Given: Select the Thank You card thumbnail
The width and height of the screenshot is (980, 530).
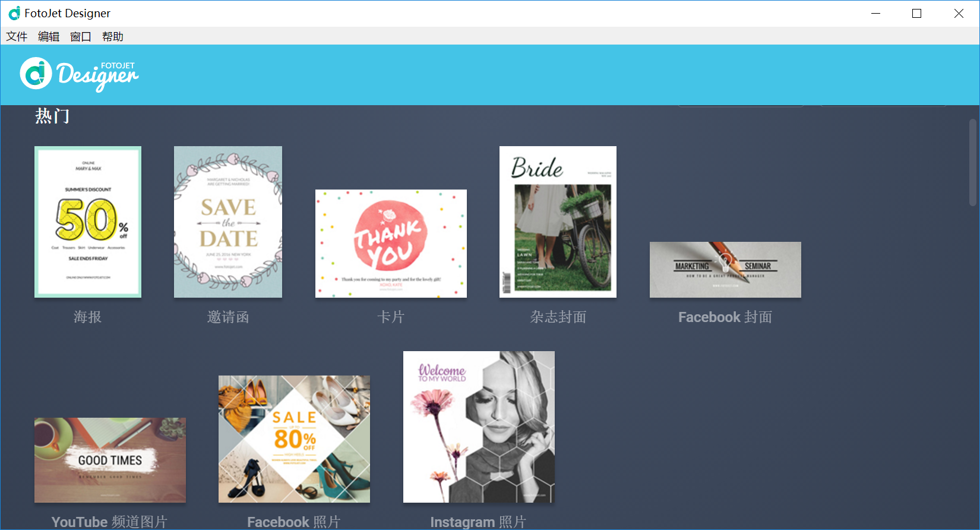Looking at the screenshot, I should [391, 244].
